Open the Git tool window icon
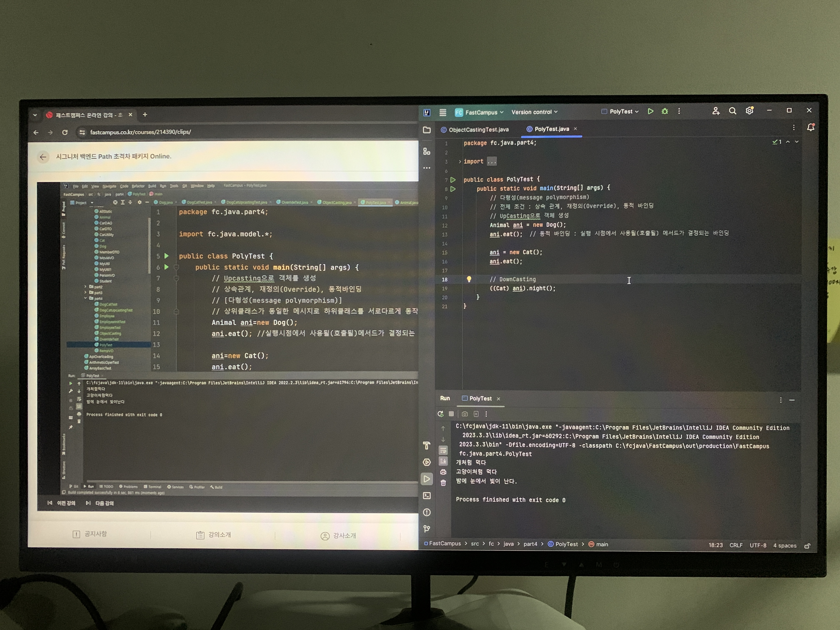This screenshot has height=630, width=840. 427,529
